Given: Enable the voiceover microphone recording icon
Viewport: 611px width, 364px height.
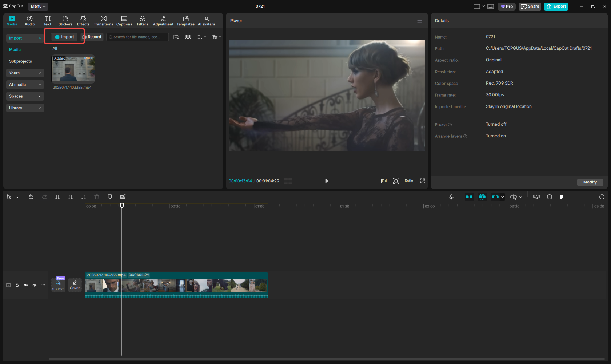Looking at the screenshot, I should pos(451,197).
